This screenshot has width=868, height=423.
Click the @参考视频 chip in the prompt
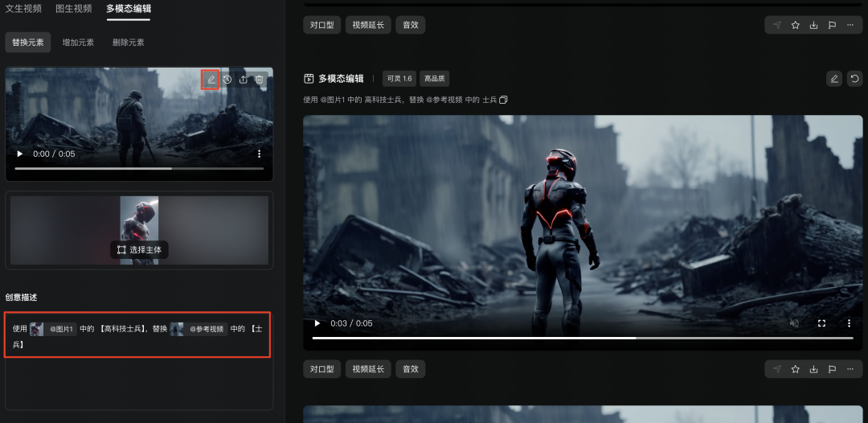click(199, 329)
